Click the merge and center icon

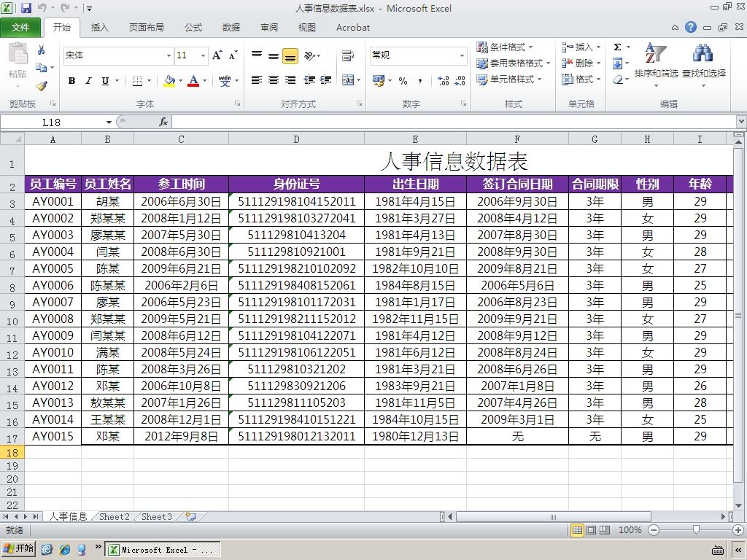(348, 80)
